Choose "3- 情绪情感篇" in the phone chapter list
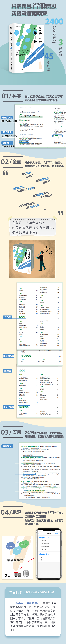Viewport: 66px width, 644px height. [45, 546]
